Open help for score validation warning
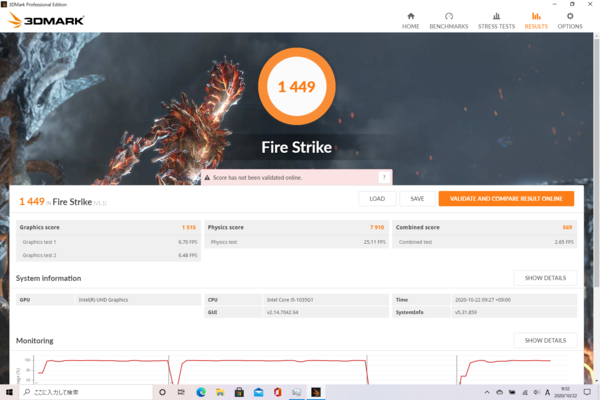The height and width of the screenshot is (400, 600). pyautogui.click(x=384, y=177)
